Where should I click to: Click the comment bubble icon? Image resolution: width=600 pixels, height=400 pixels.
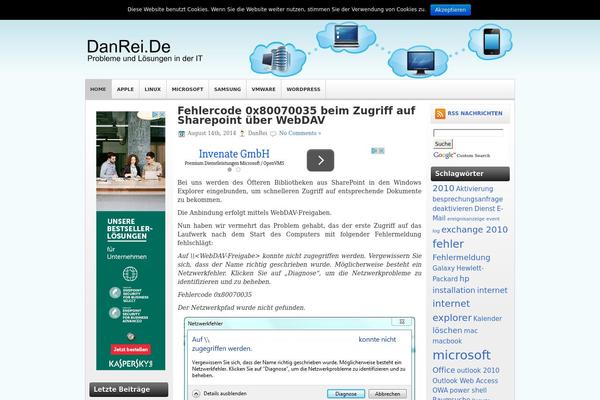[273, 134]
